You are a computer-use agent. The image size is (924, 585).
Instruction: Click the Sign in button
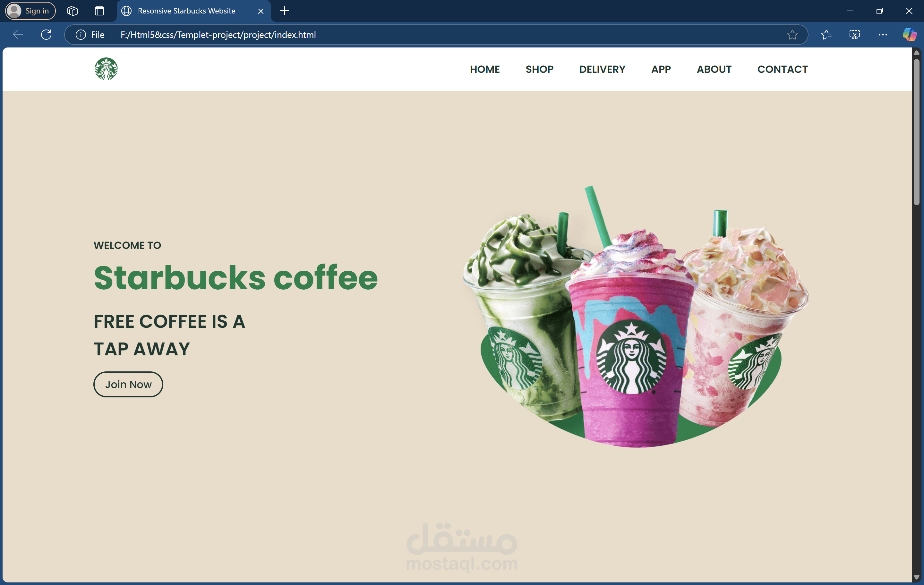pyautogui.click(x=30, y=11)
